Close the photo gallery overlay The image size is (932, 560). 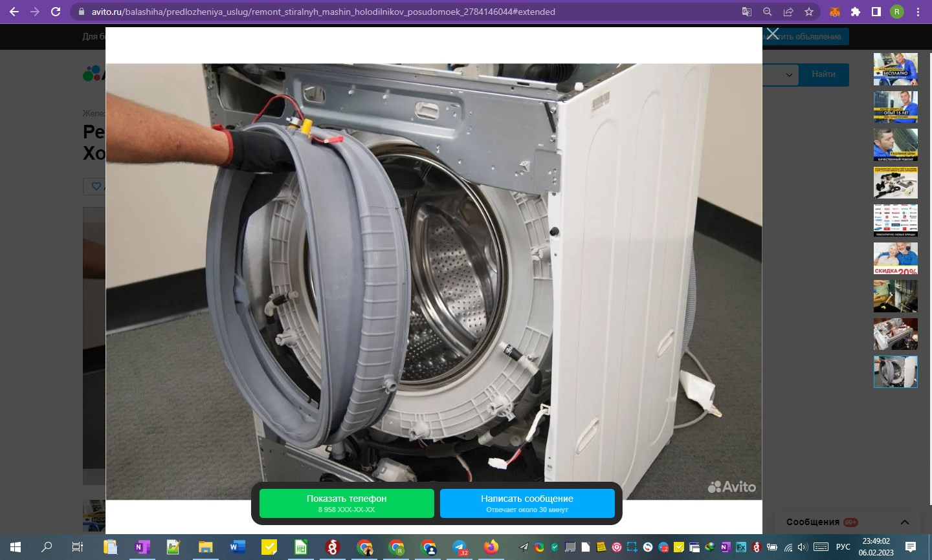pos(772,33)
